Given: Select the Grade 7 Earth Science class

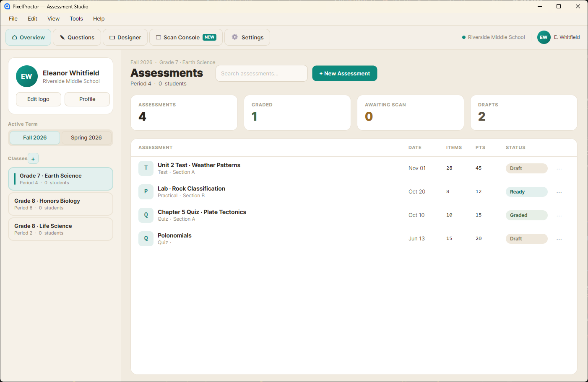Looking at the screenshot, I should 60,179.
